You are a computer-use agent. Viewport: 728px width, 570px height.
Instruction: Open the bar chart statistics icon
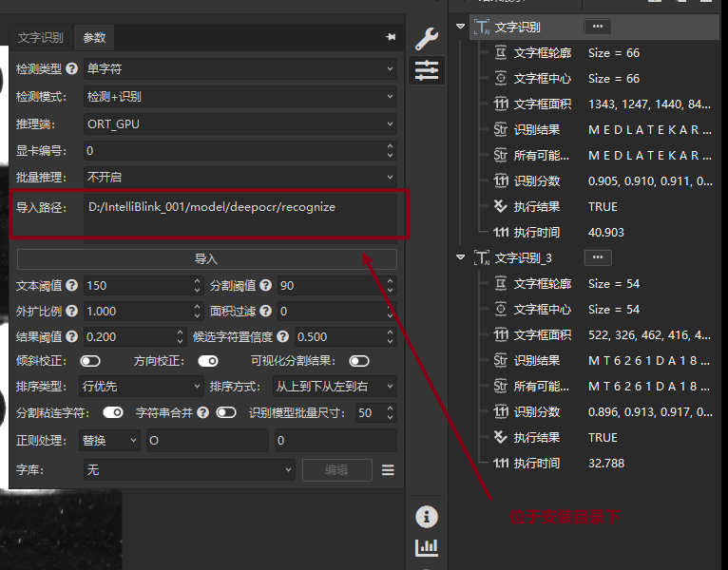click(x=427, y=547)
